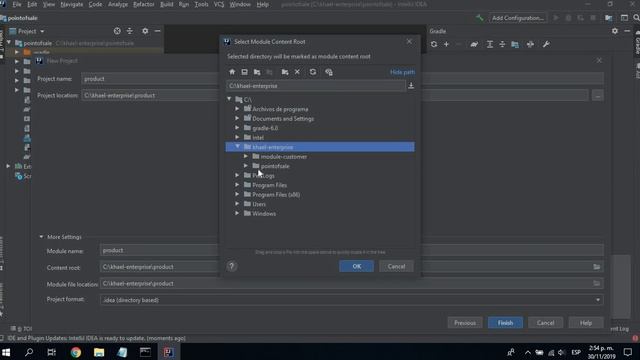Click Previous in New Project wizard
640x360 pixels.
pos(465,323)
